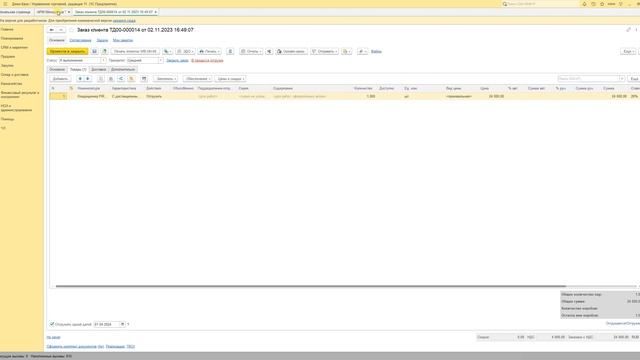Open the Приоритет combo box
The width and height of the screenshot is (640, 360).
145,60
